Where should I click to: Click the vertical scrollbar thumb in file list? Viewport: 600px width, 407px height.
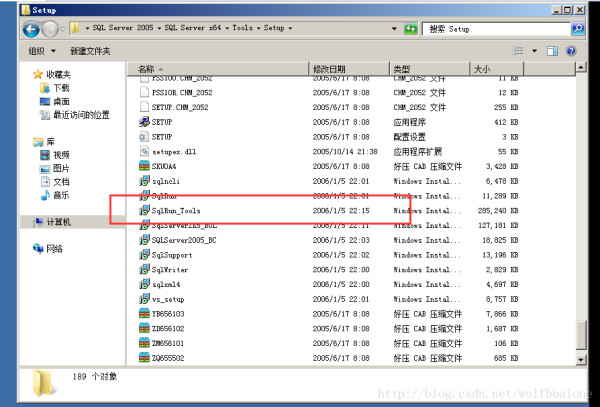click(581, 335)
